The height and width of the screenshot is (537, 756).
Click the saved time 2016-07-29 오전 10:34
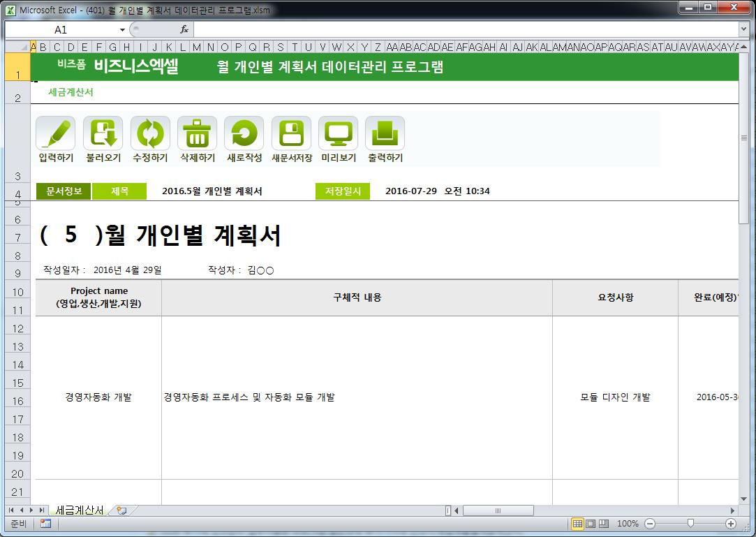(x=437, y=191)
